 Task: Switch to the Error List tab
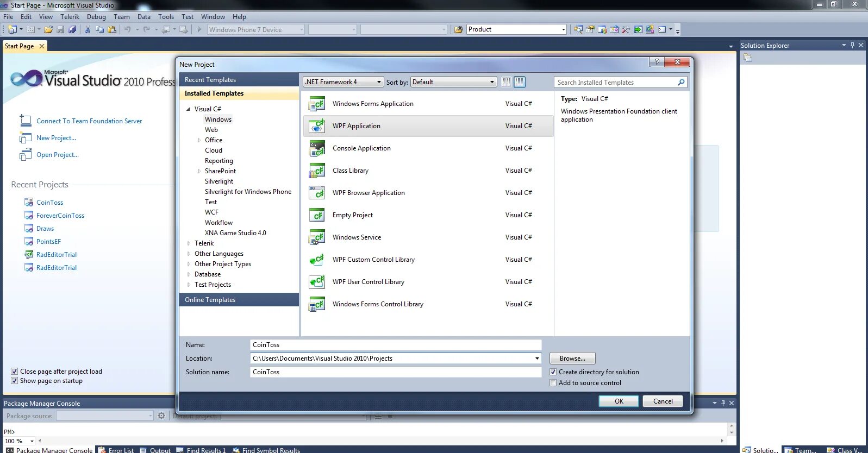[116, 450]
